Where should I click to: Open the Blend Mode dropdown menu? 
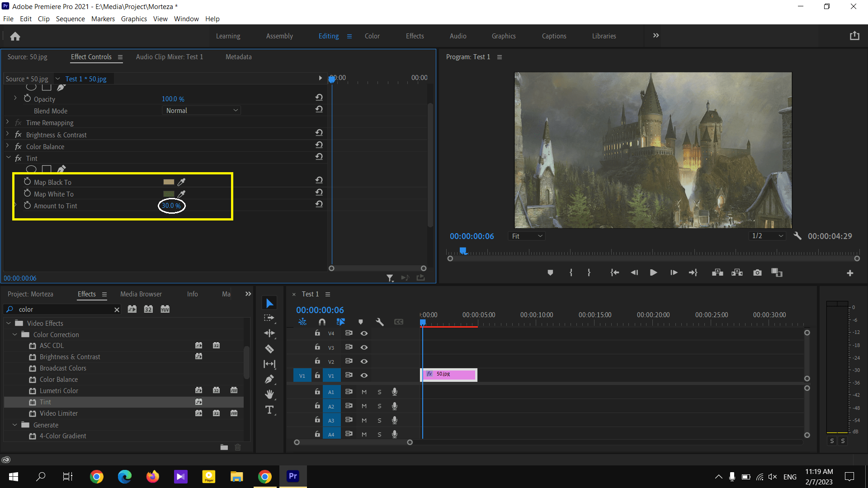(201, 110)
